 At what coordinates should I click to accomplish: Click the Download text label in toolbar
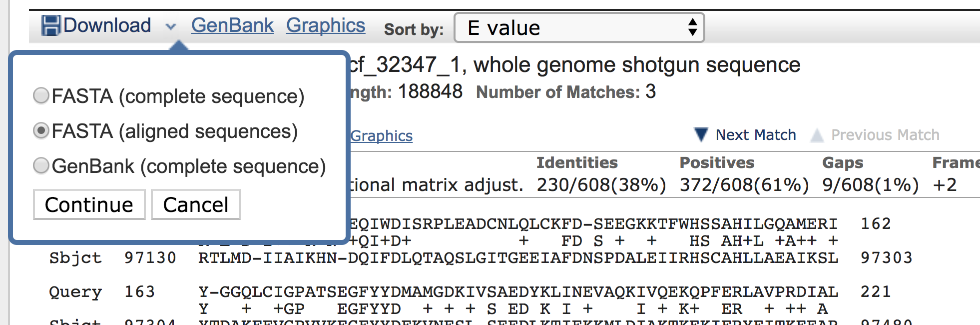pyautogui.click(x=107, y=25)
